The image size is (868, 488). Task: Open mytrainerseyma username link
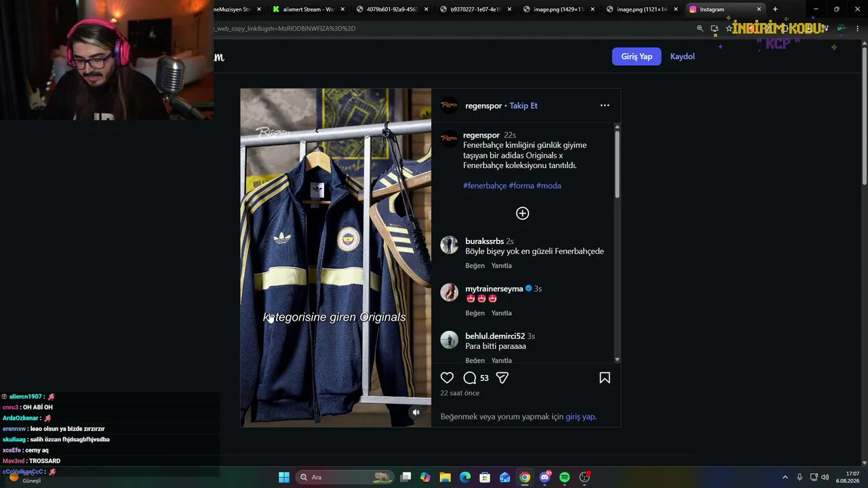click(494, 289)
